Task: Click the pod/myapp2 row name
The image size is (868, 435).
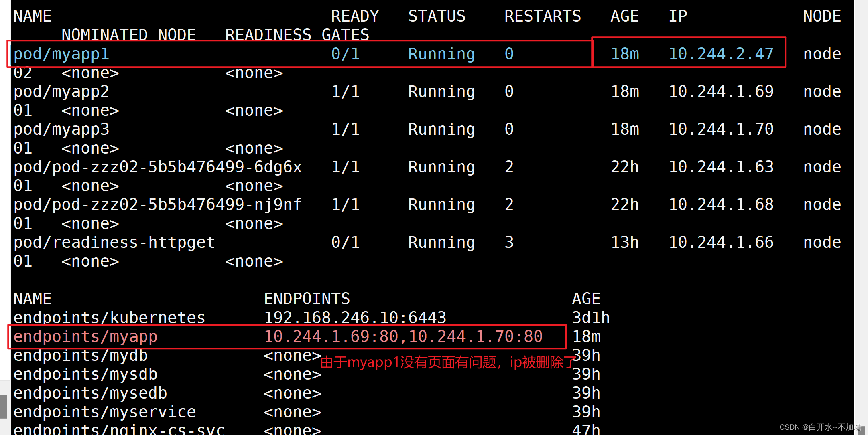Action: (61, 92)
